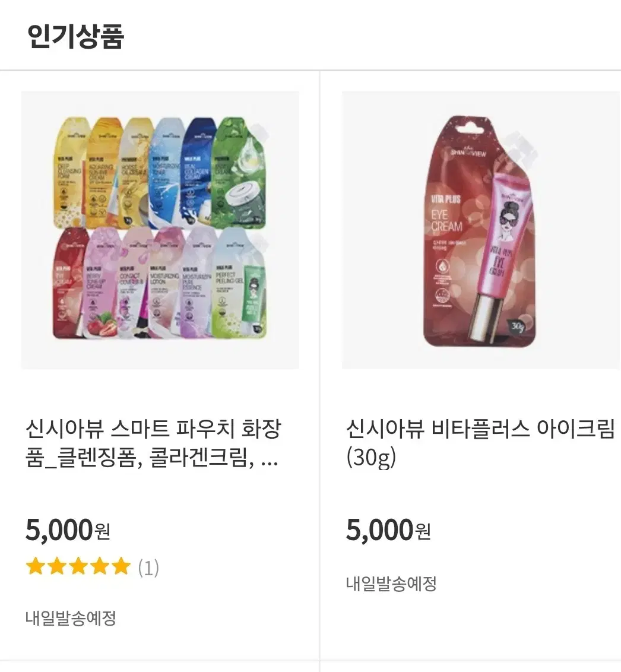Click the strawberry Berry Tone-Up Cream pouch
The width and height of the screenshot is (621, 672).
click(x=100, y=284)
